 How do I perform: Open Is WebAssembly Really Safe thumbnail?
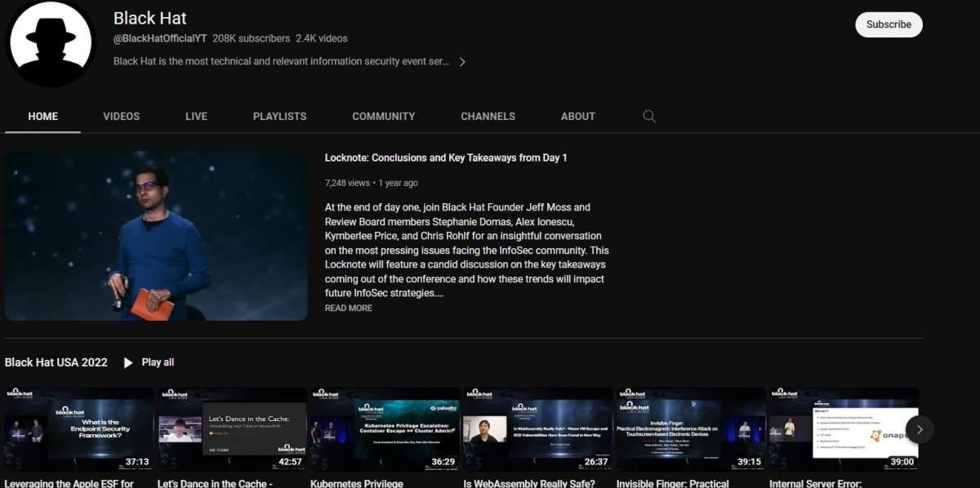(x=538, y=429)
